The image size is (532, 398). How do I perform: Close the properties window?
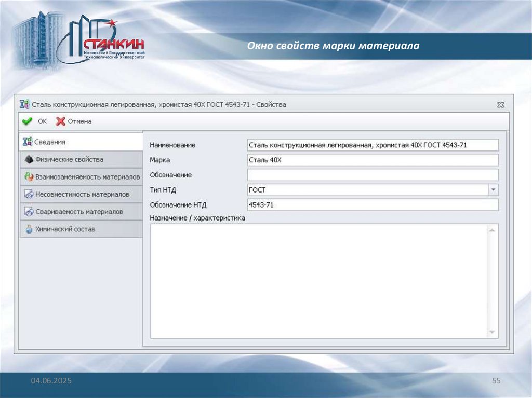[500, 105]
